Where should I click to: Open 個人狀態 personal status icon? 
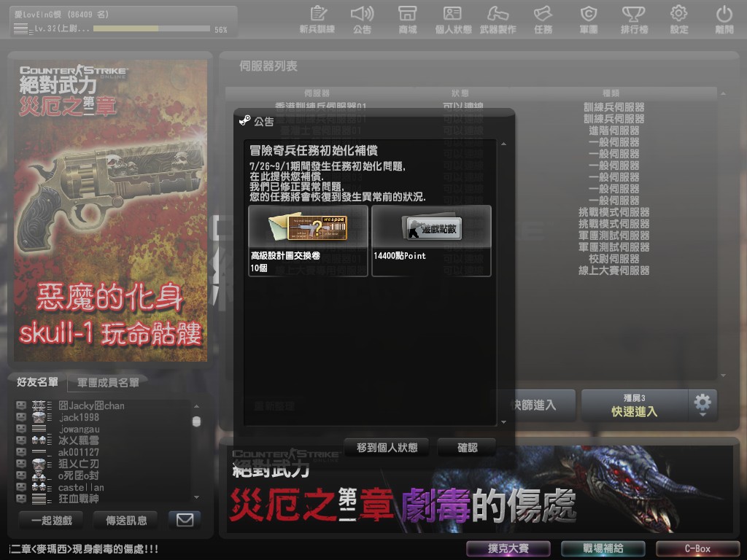[x=452, y=20]
